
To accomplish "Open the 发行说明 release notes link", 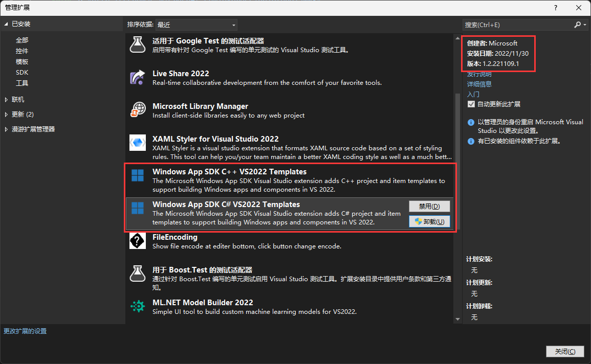I will pos(479,74).
